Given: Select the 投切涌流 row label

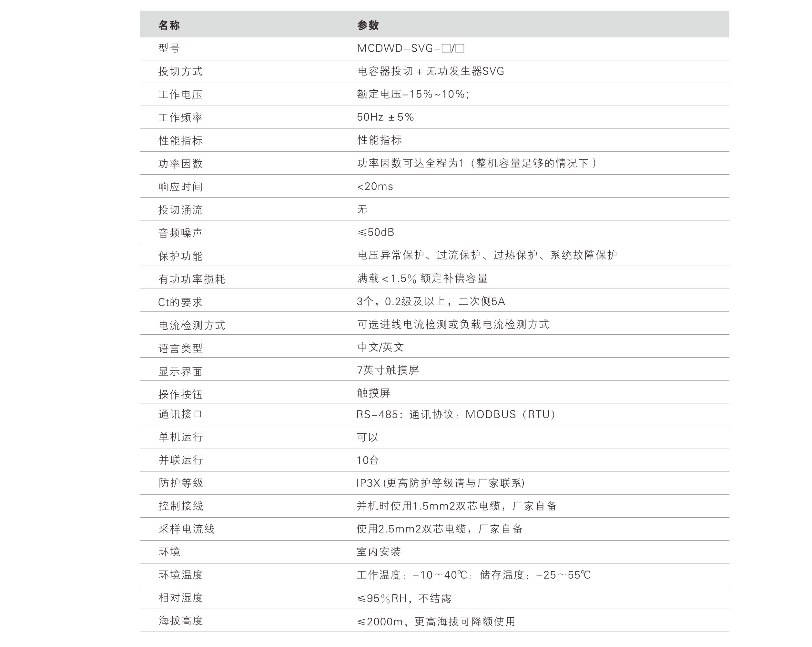Looking at the screenshot, I should (180, 210).
